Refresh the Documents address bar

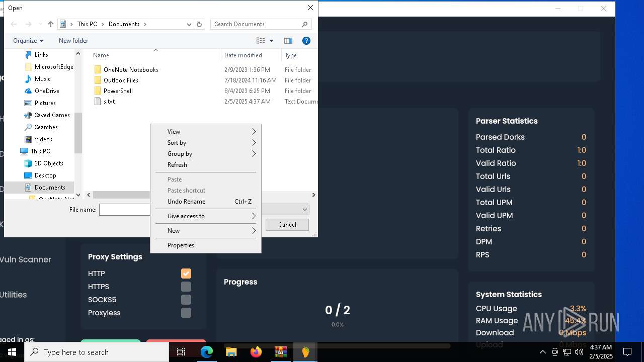199,24
